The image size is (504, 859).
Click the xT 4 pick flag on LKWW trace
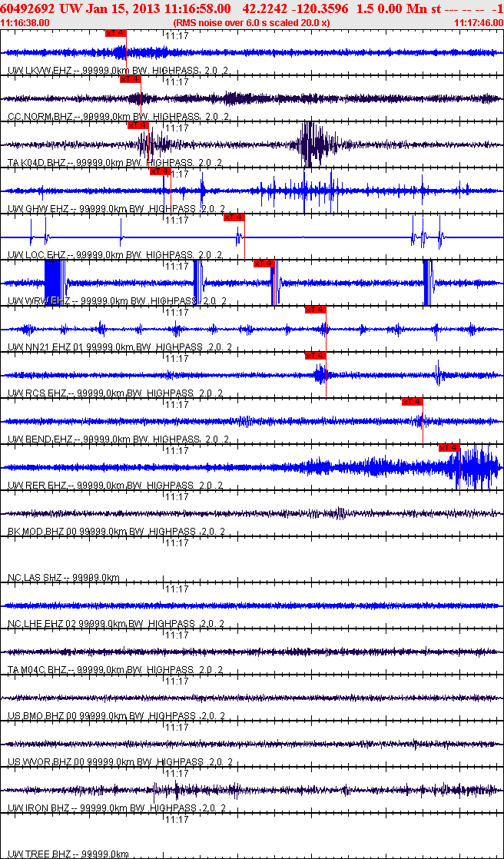(x=115, y=33)
